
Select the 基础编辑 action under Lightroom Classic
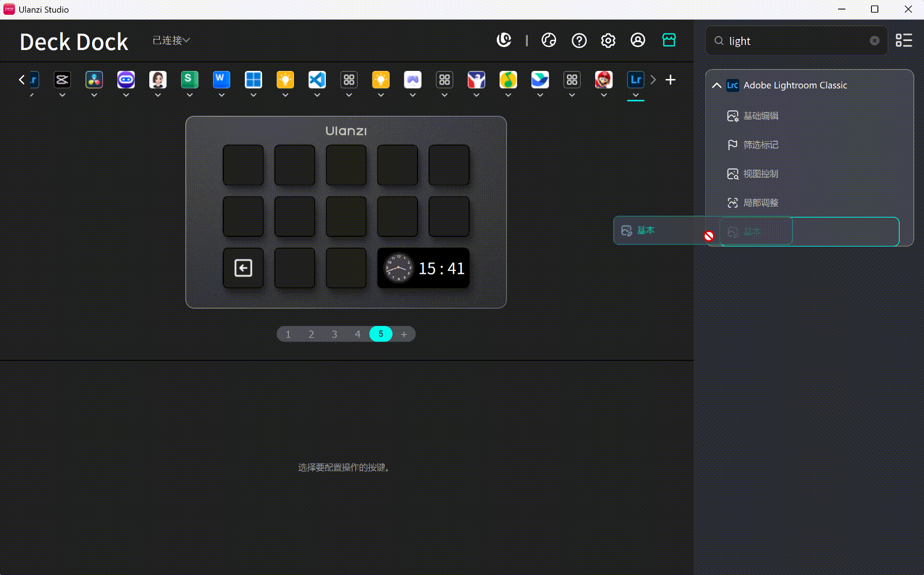pyautogui.click(x=761, y=115)
